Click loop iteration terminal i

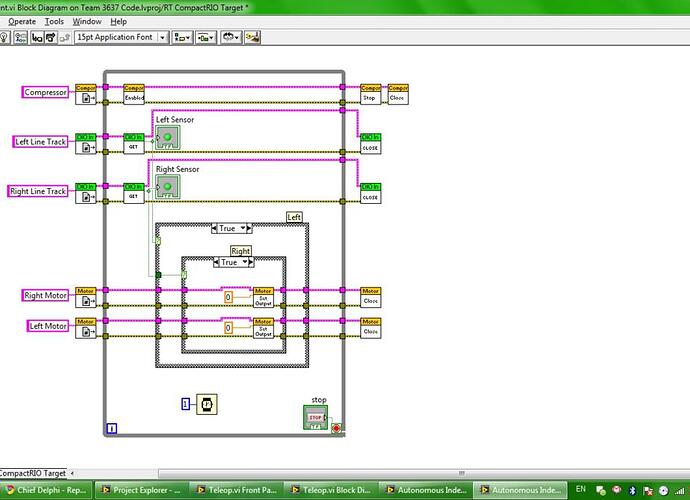[112, 428]
